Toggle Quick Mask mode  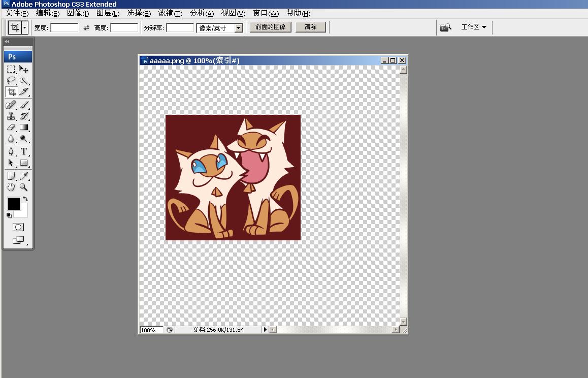click(x=18, y=227)
